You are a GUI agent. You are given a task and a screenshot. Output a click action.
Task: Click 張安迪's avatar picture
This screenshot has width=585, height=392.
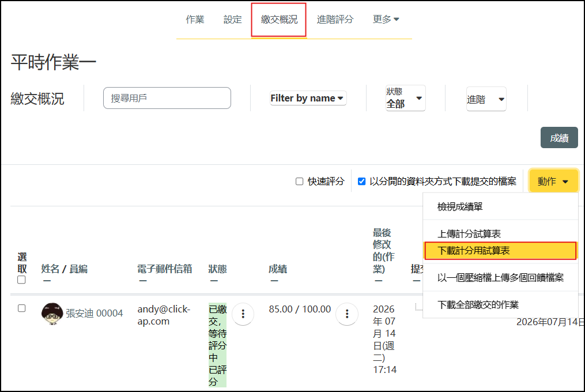tap(52, 314)
